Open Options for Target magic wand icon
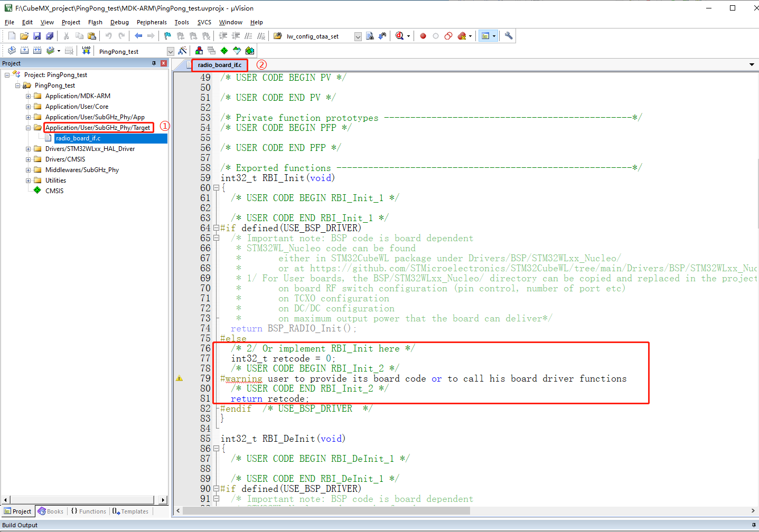 tap(182, 51)
